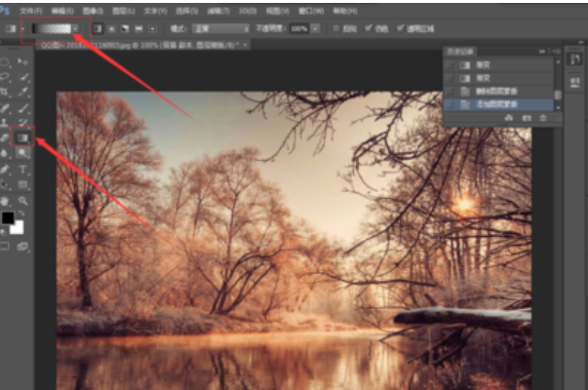Image resolution: width=588 pixels, height=390 pixels.
Task: Open the Layer menu
Action: click(124, 11)
